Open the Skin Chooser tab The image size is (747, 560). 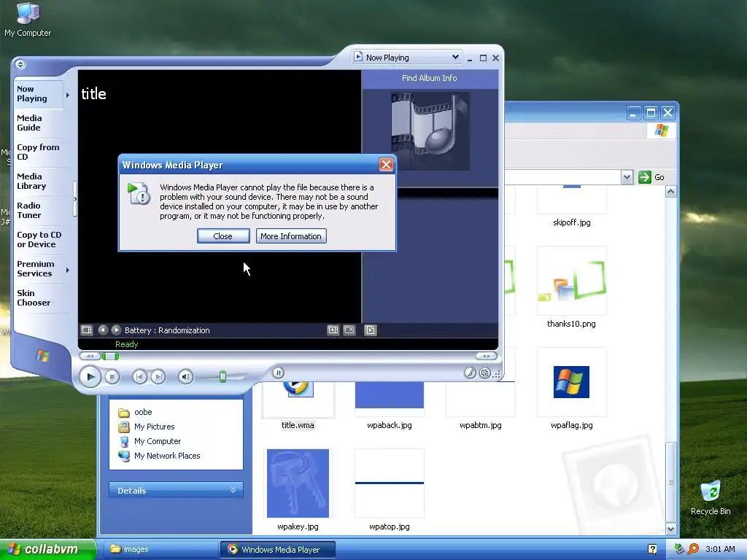34,298
